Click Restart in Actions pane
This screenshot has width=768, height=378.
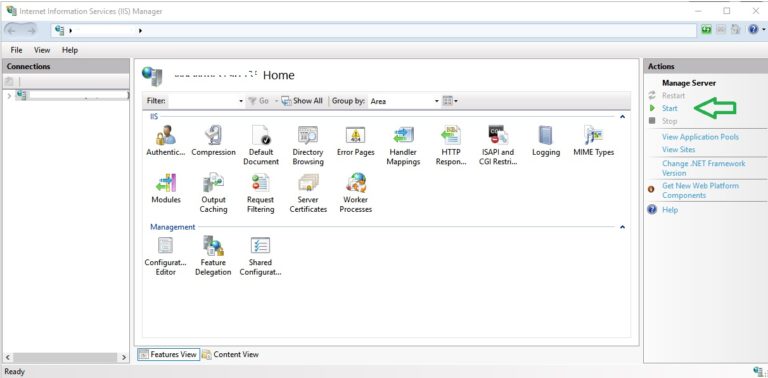673,95
